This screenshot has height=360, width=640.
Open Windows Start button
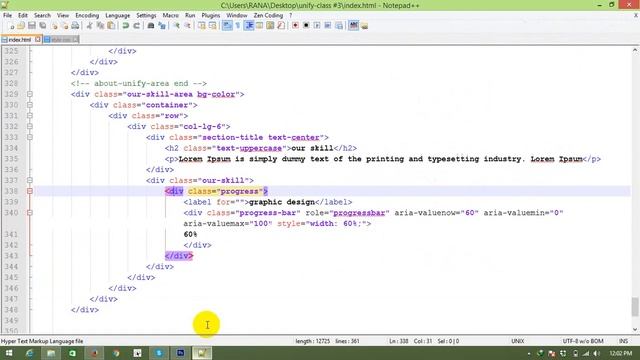(x=8, y=353)
